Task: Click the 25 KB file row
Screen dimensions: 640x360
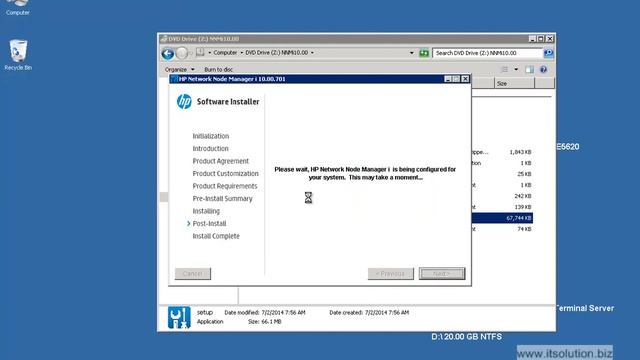Action: pos(502,174)
